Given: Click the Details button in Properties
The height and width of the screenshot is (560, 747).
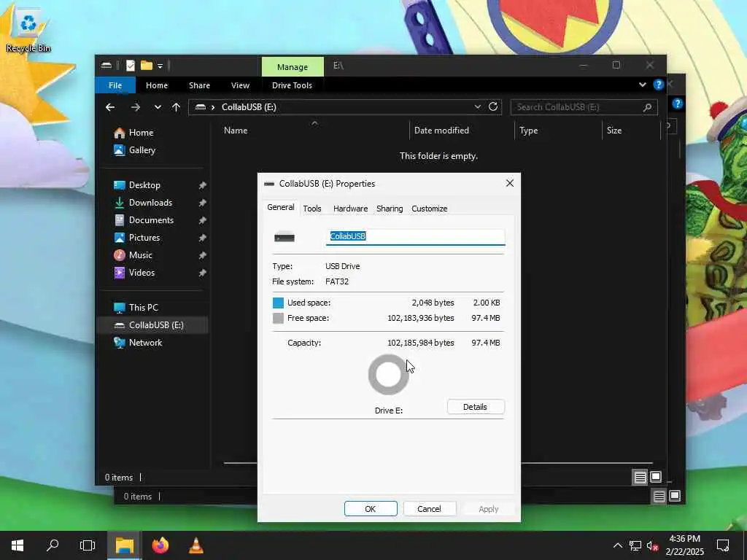Looking at the screenshot, I should (476, 407).
